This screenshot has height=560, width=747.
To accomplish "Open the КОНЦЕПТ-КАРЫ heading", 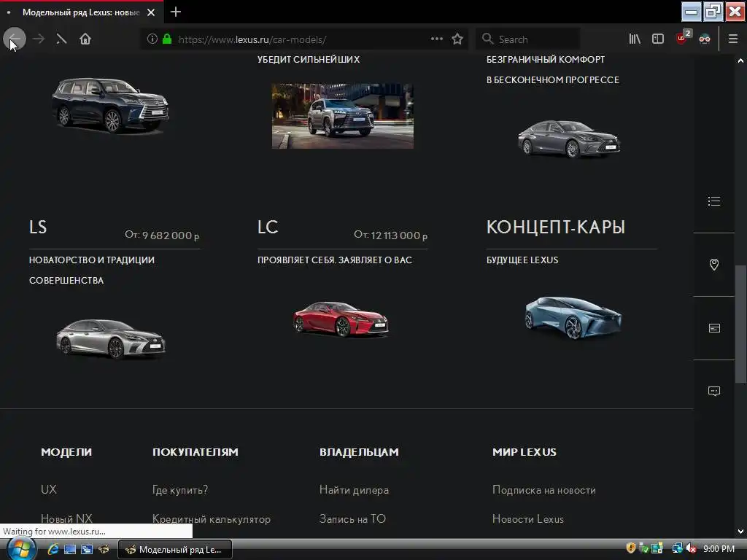I will pos(555,227).
